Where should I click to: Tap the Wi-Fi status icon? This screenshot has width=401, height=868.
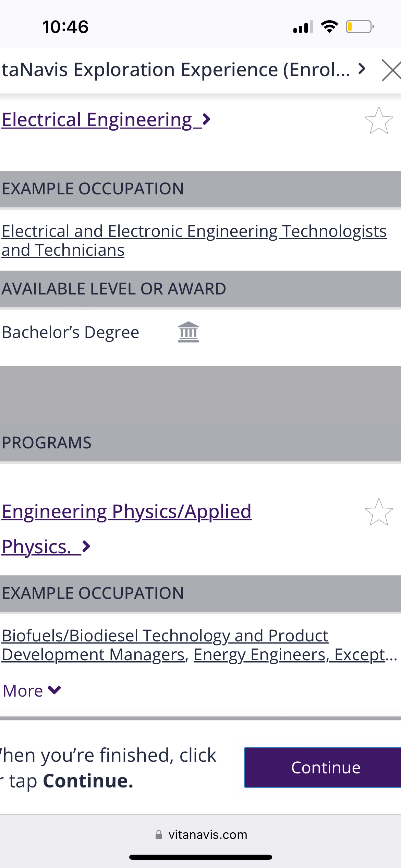click(x=329, y=27)
